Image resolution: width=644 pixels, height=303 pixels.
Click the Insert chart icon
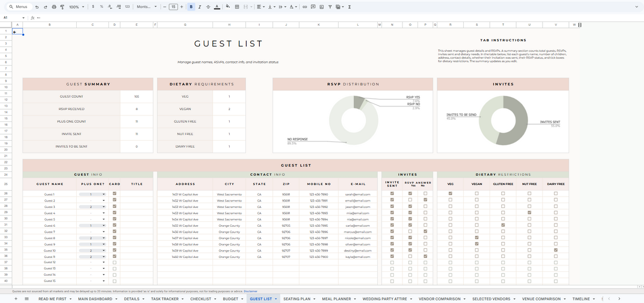tap(321, 6)
